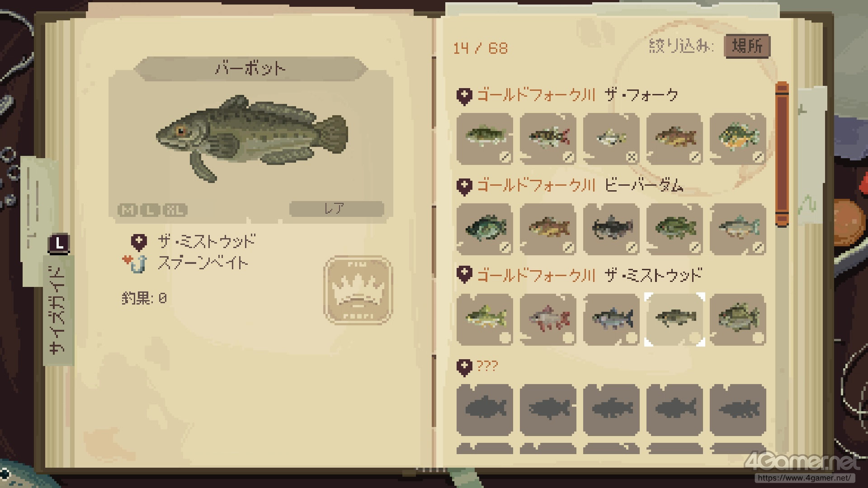Select the white fish in ザ・フォーク row
Image resolution: width=868 pixels, height=488 pixels.
coord(611,139)
